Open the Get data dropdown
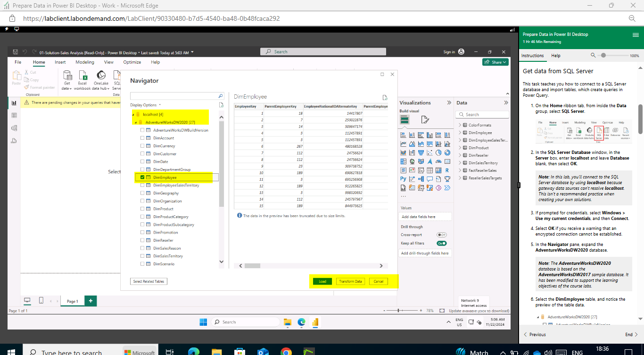This screenshot has width=644, height=355. pos(67,80)
